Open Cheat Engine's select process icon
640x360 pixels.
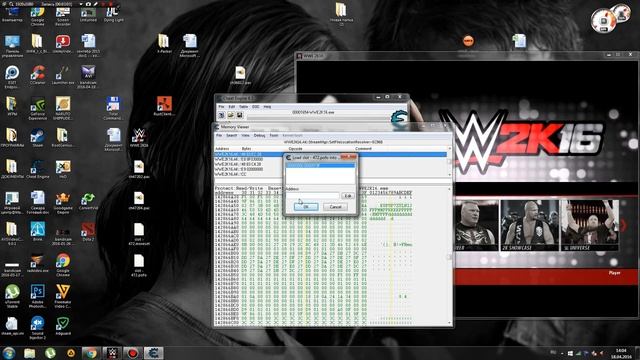(221, 116)
